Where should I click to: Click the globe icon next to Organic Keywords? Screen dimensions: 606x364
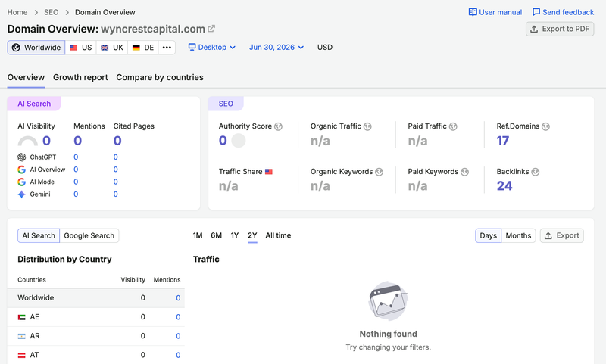380,172
